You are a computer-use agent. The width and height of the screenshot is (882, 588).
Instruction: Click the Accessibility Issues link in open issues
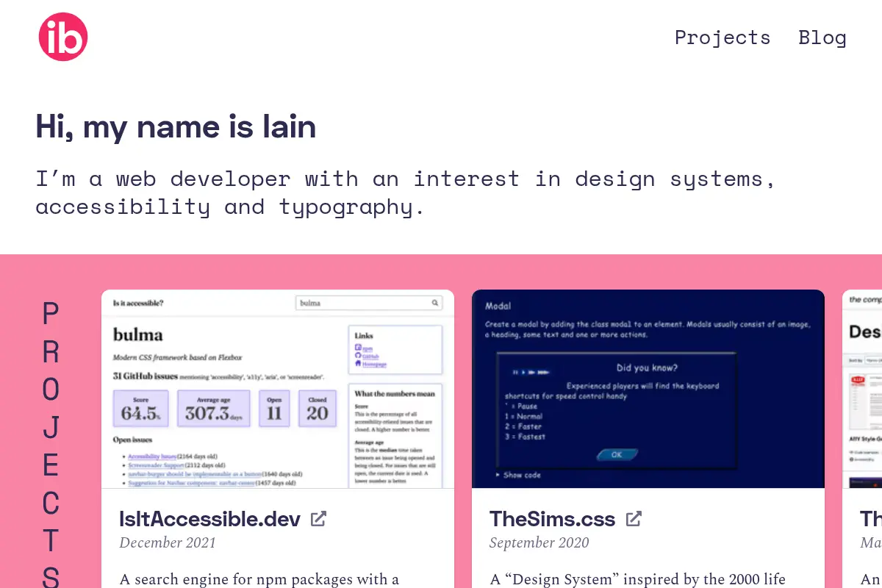tap(152, 456)
